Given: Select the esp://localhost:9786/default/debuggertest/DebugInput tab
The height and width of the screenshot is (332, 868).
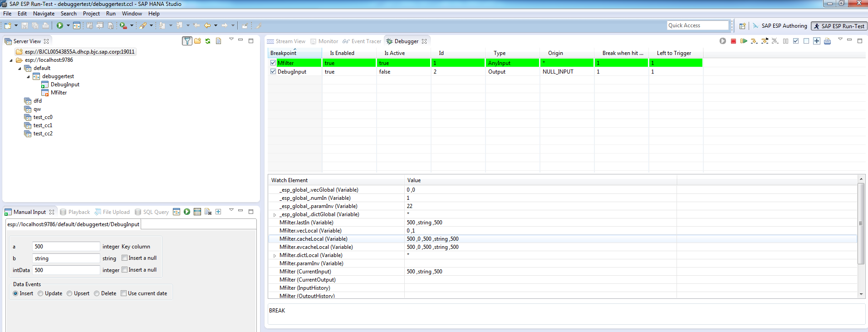Looking at the screenshot, I should click(73, 224).
